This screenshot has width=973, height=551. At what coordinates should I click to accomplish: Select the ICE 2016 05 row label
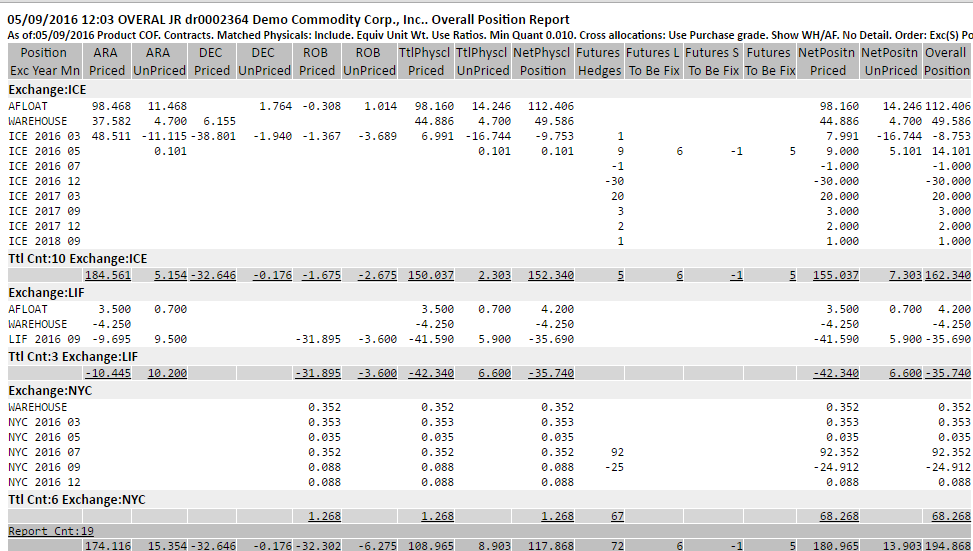(x=44, y=151)
